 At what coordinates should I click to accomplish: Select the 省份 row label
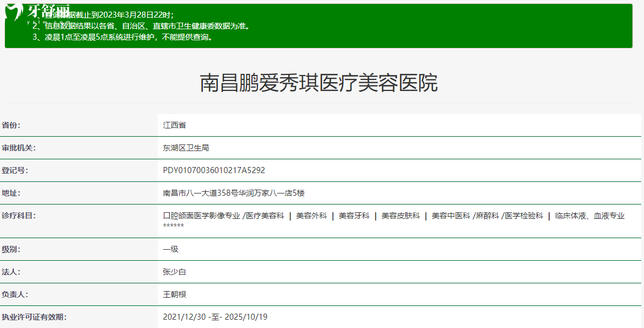pyautogui.click(x=11, y=125)
